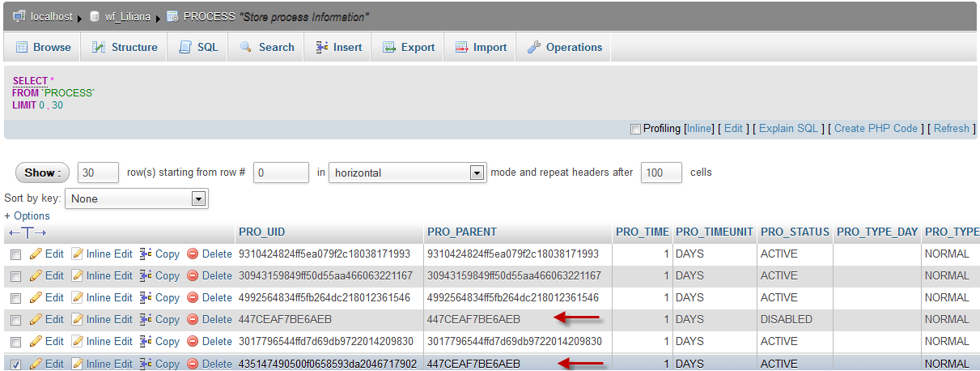Viewport: 980px width, 371px height.
Task: Switch to the Structure tab
Action: pos(125,47)
